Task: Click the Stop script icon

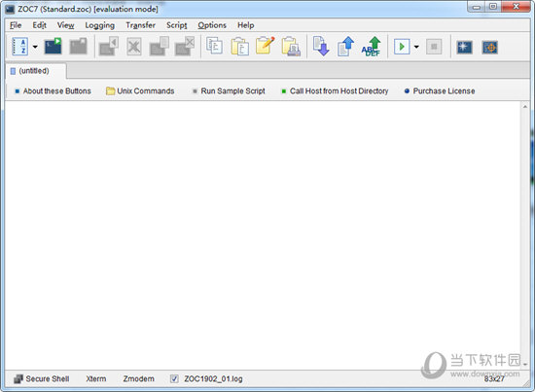Action: [x=434, y=47]
